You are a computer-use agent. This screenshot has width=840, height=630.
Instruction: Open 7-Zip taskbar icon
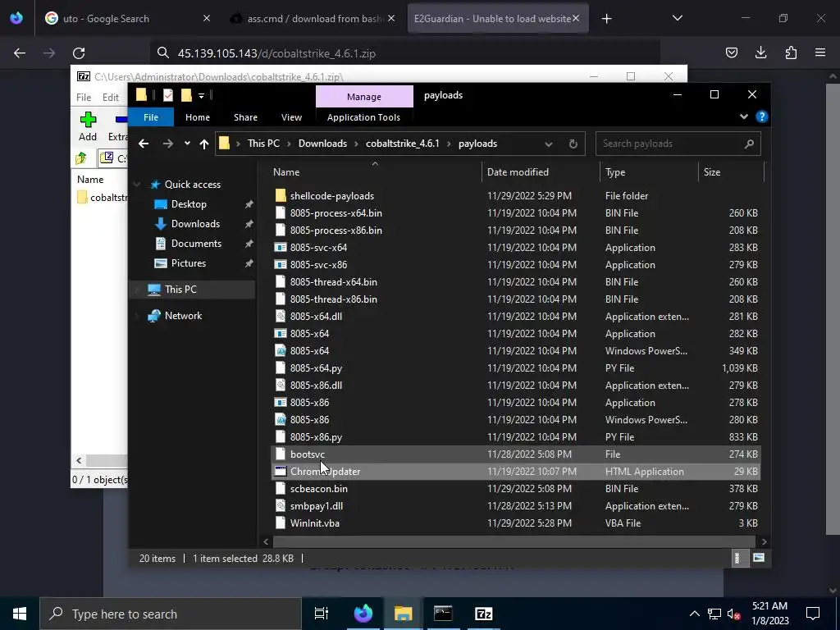tap(483, 614)
